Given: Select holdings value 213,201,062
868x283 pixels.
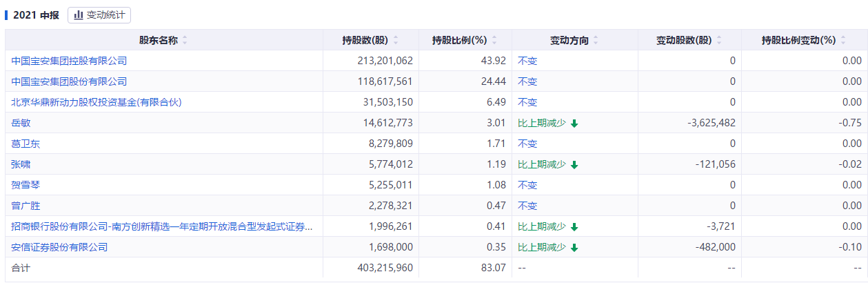Looking at the screenshot, I should [385, 61].
